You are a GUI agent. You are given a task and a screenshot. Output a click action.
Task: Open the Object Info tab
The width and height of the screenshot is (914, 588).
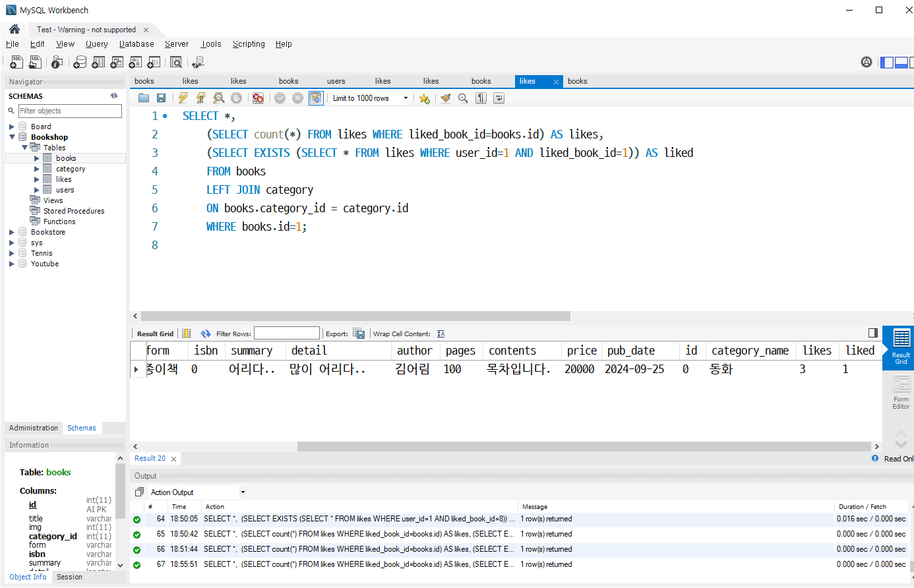click(x=28, y=577)
